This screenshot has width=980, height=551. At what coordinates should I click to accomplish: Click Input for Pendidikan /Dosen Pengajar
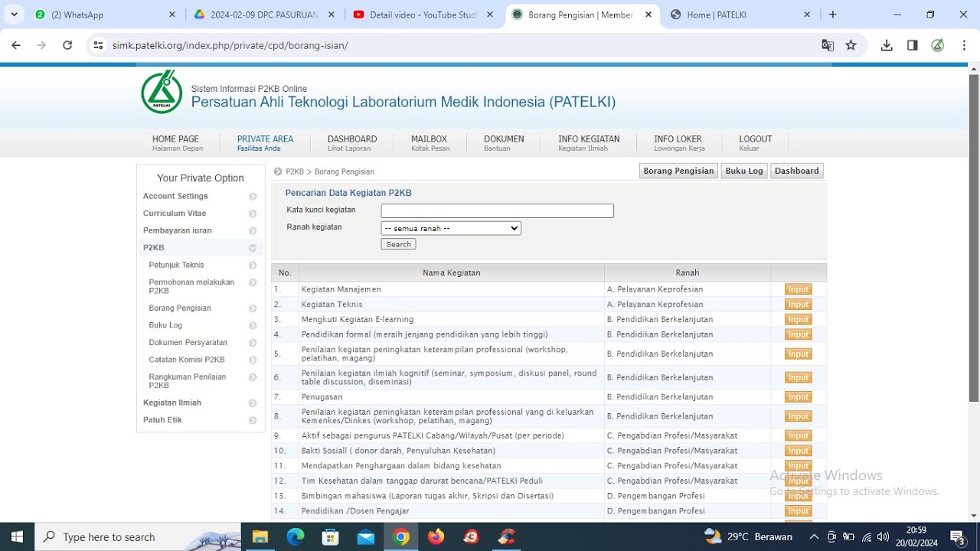(x=799, y=511)
